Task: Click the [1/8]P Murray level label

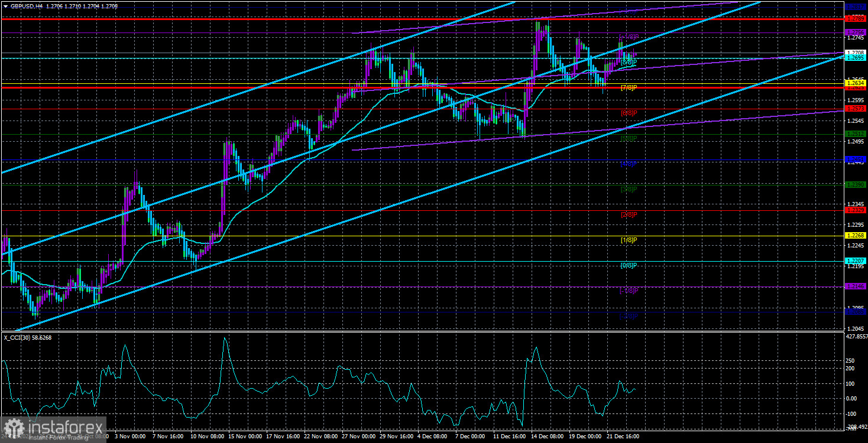Action: click(x=629, y=240)
